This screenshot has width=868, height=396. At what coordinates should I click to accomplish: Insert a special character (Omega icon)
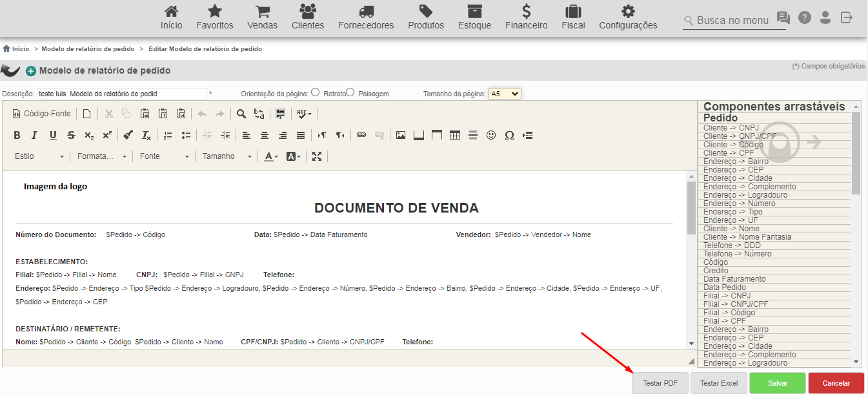point(509,135)
